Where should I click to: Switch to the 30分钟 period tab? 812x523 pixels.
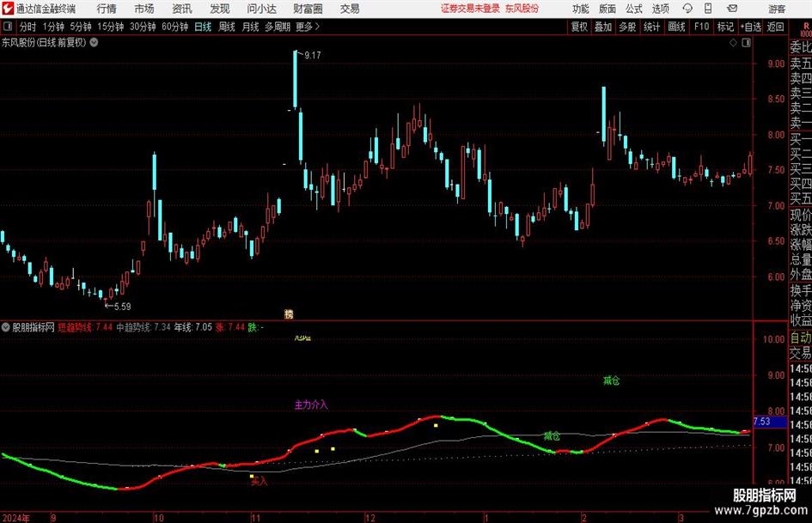click(x=143, y=27)
